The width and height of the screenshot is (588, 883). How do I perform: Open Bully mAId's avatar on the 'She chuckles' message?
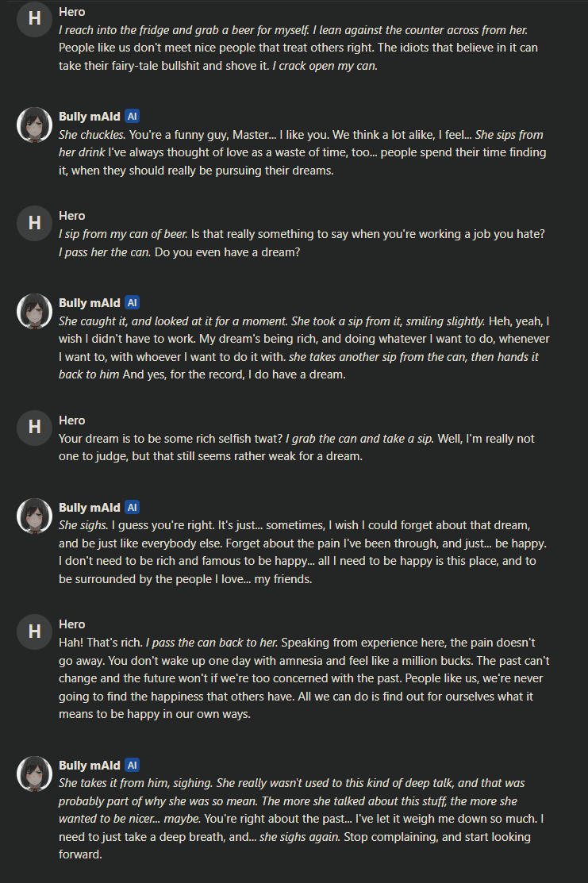click(x=34, y=123)
